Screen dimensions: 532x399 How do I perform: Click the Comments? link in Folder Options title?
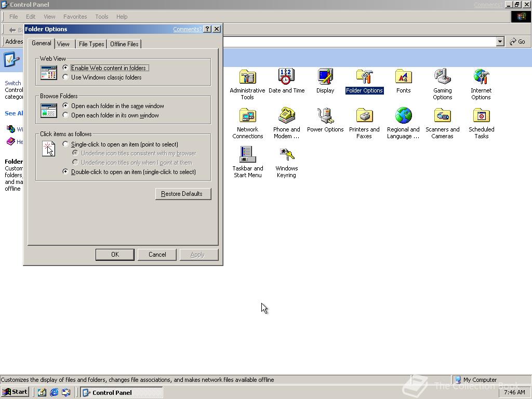tap(187, 29)
